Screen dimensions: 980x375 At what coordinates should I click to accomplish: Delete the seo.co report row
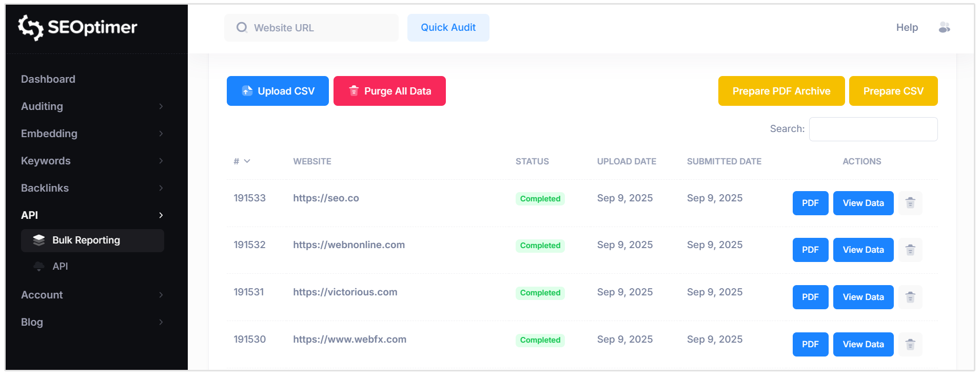coord(910,203)
